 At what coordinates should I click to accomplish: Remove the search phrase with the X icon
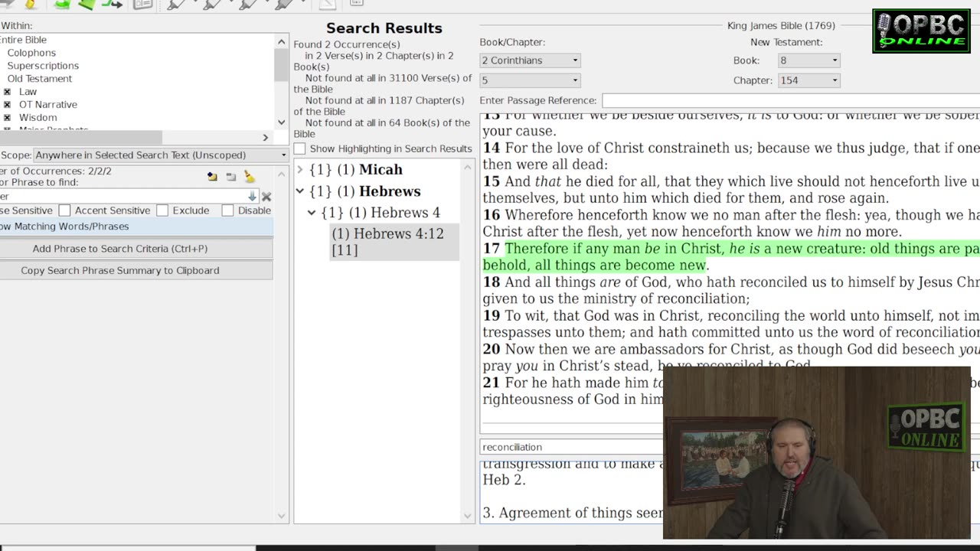coord(266,197)
